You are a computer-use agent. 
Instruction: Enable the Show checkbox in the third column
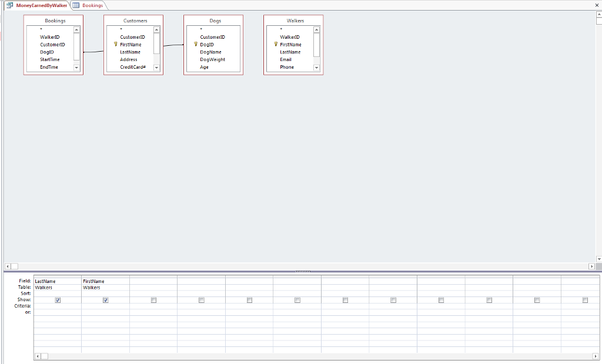point(153,300)
